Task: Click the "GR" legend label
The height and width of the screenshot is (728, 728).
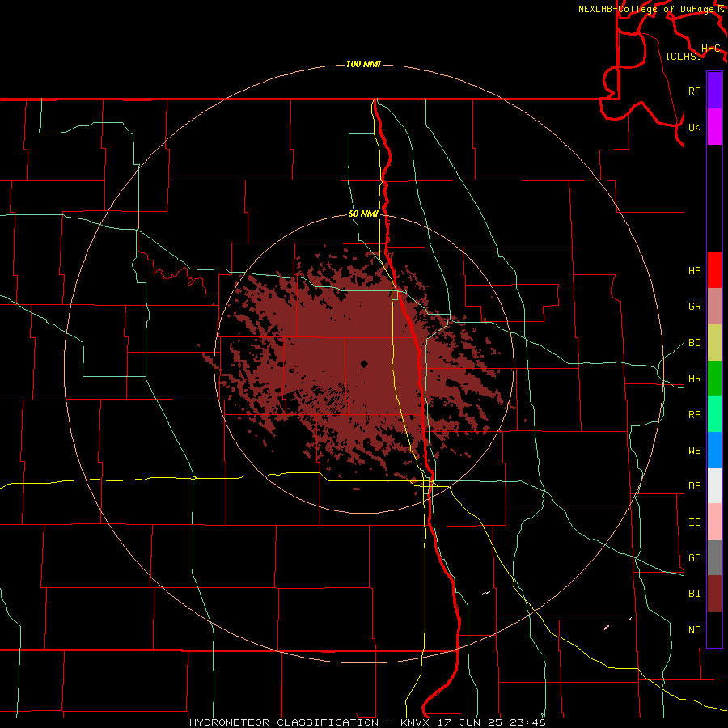Action: click(x=694, y=307)
